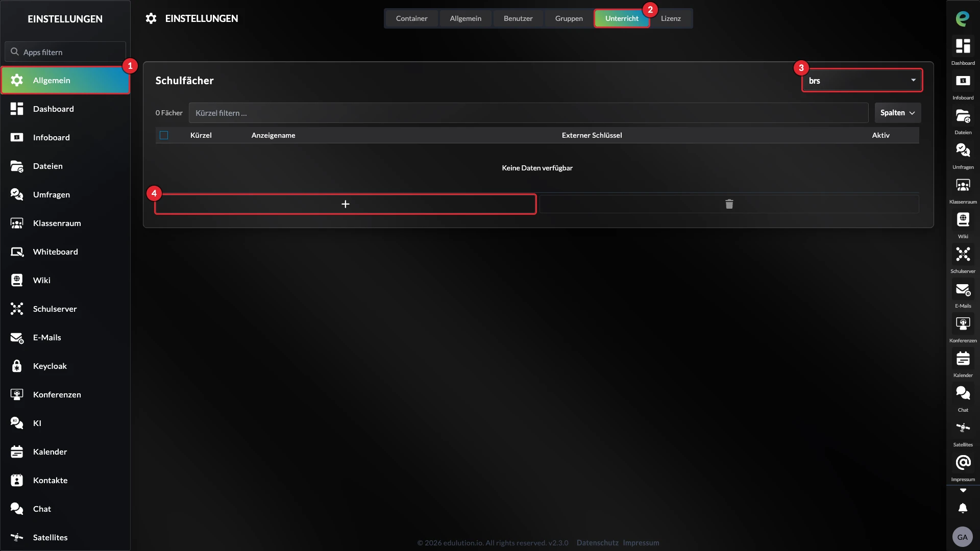Click into the Apps filtern search field
Image resolution: width=980 pixels, height=551 pixels.
pyautogui.click(x=65, y=52)
